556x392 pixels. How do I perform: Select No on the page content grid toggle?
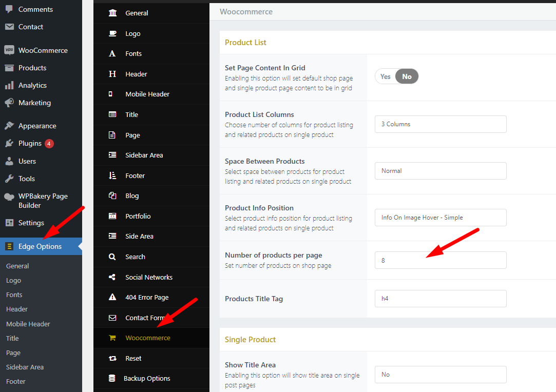407,76
